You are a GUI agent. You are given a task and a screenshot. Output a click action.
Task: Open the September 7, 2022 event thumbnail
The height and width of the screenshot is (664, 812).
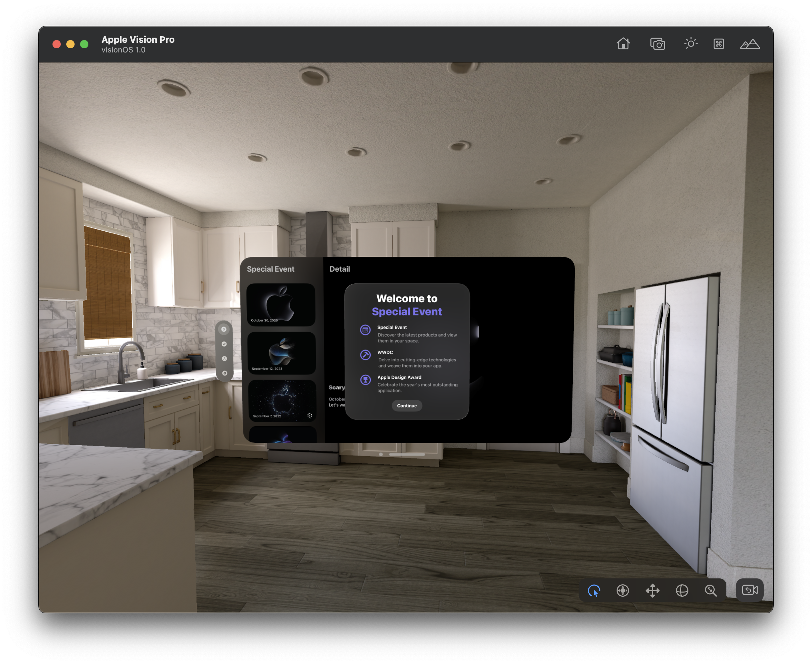point(282,400)
